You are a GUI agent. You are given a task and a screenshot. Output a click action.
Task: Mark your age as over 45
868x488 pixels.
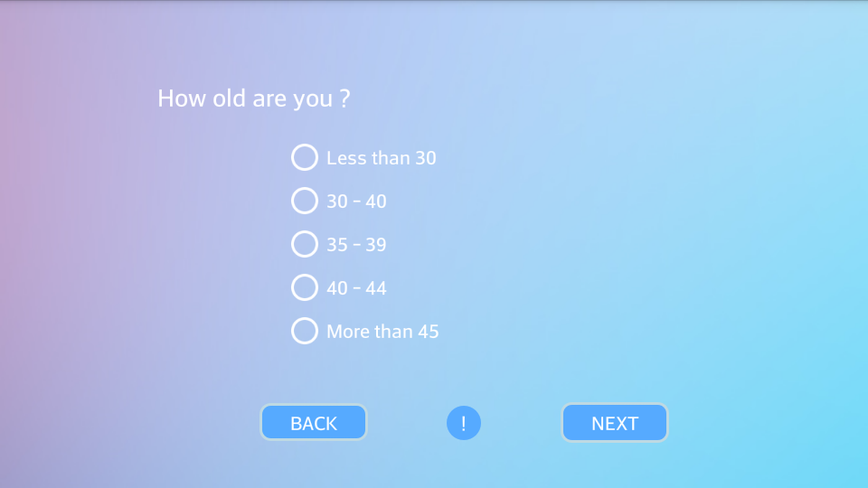(x=305, y=331)
